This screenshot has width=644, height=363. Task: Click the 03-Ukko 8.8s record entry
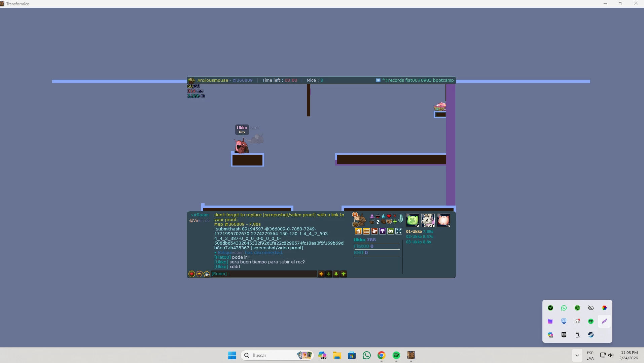tap(418, 242)
